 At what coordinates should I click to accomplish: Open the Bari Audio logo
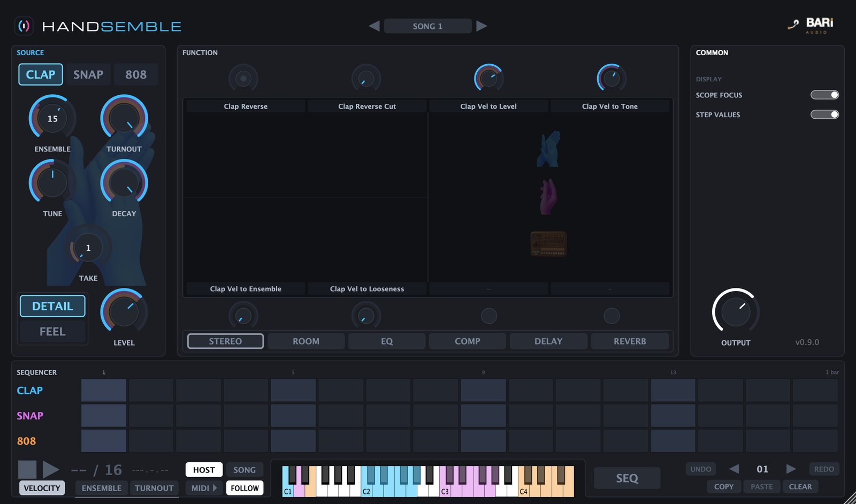pos(811,25)
